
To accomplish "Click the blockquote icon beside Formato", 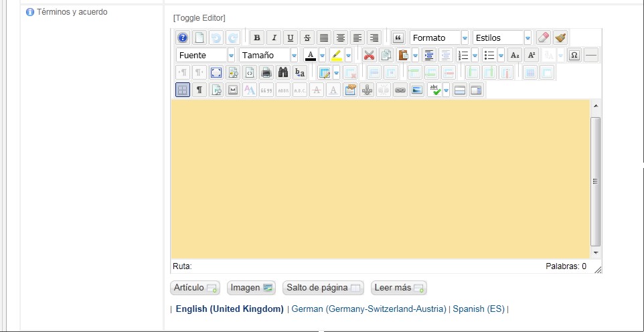I will 398,38.
